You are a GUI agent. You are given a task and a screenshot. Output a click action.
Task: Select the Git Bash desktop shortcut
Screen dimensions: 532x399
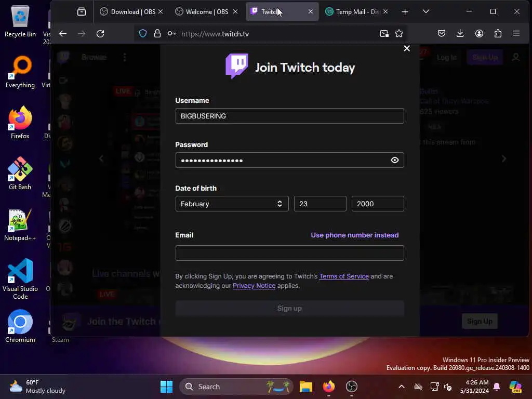click(20, 174)
